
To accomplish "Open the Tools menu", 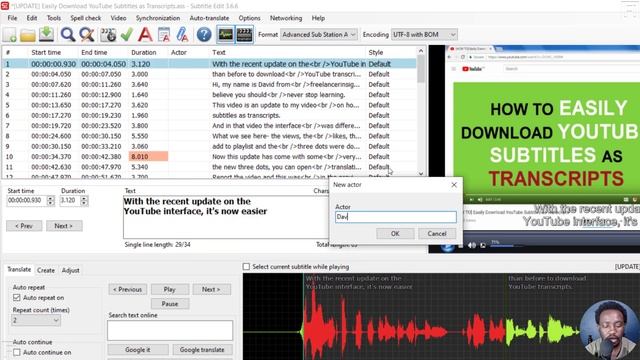I will point(53,18).
